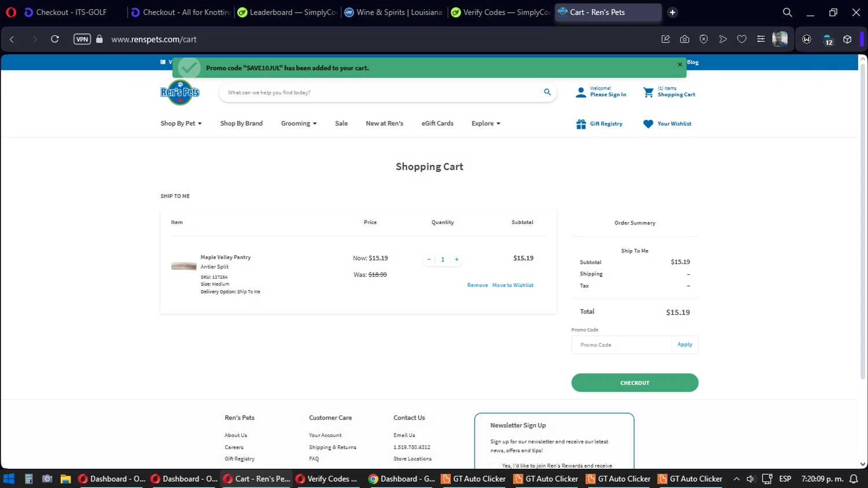Click the Promo Code input field
Image resolution: width=868 pixels, height=488 pixels.
[x=622, y=345]
